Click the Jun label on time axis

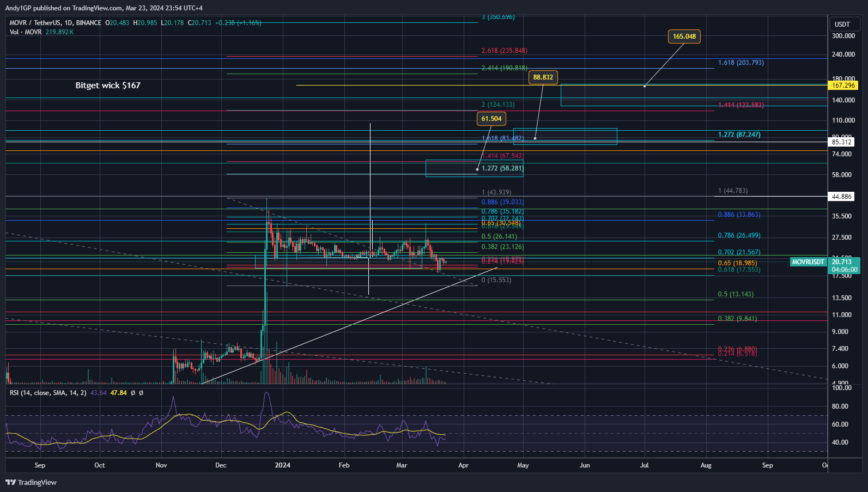click(585, 465)
